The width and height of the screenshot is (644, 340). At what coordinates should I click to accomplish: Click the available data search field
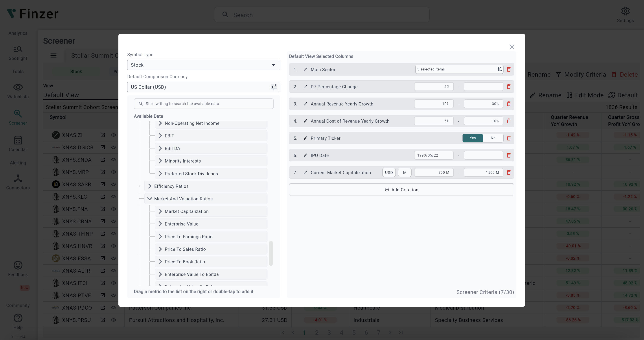coord(204,103)
